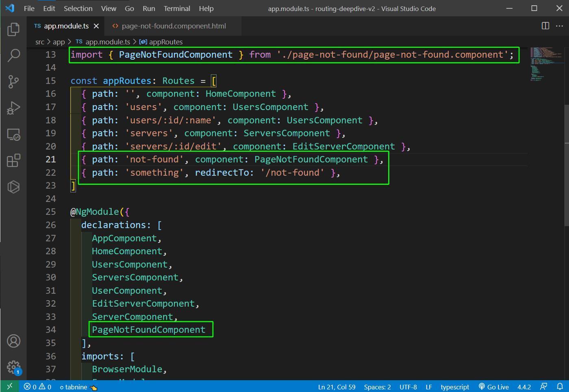Screen dimensions: 569x392
Task: Open the Selection menu
Action: [78, 9]
